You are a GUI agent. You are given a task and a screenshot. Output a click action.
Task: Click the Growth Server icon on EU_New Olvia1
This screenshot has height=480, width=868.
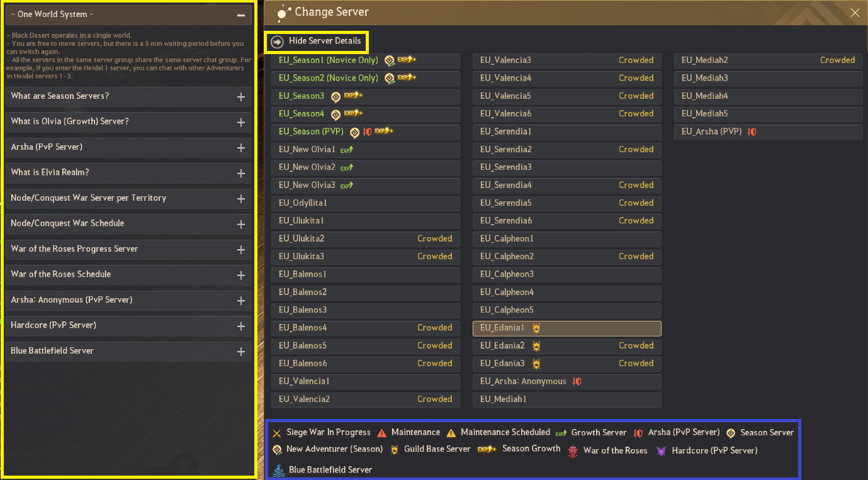(x=347, y=150)
